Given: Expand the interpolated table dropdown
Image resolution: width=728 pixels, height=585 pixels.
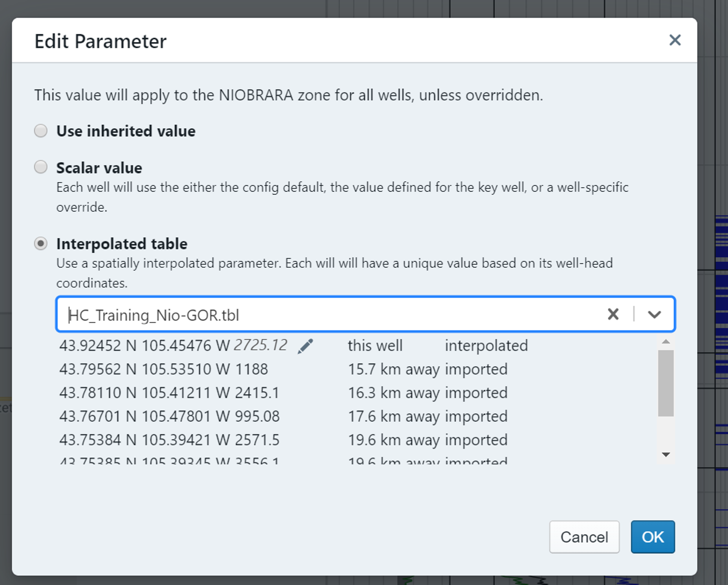Looking at the screenshot, I should click(654, 314).
